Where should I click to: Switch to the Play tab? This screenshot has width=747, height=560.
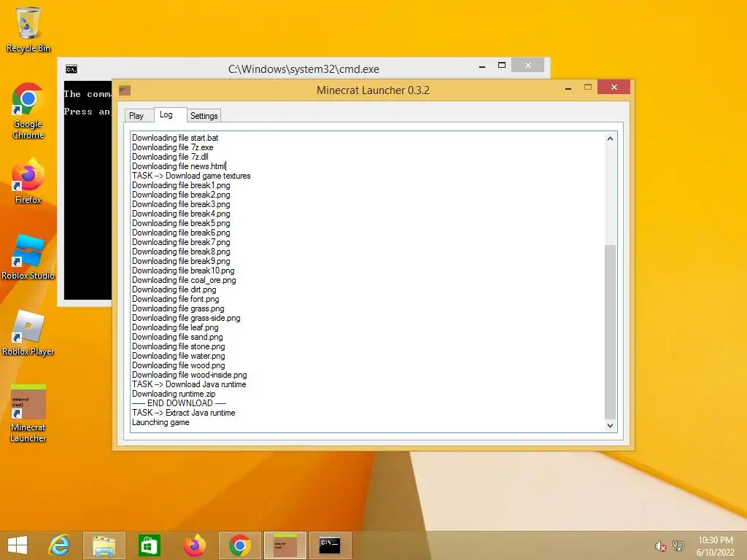pos(136,116)
